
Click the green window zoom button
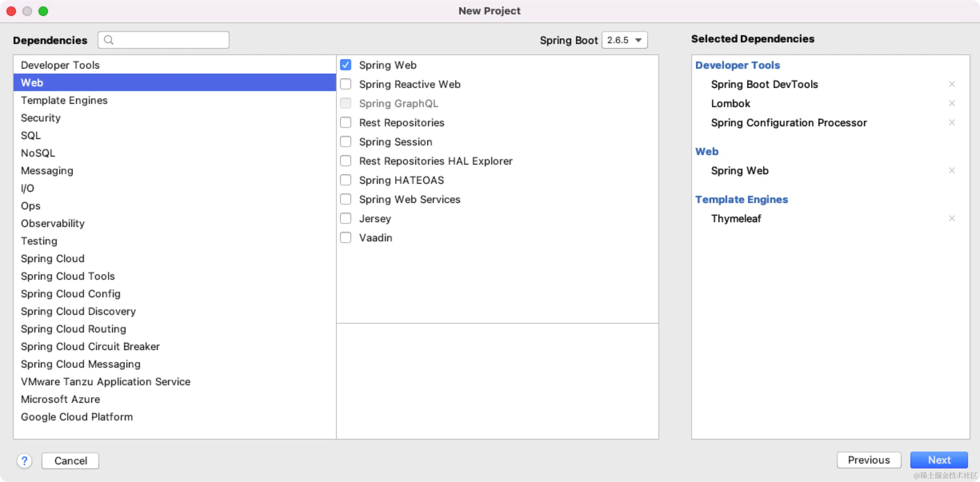(43, 11)
